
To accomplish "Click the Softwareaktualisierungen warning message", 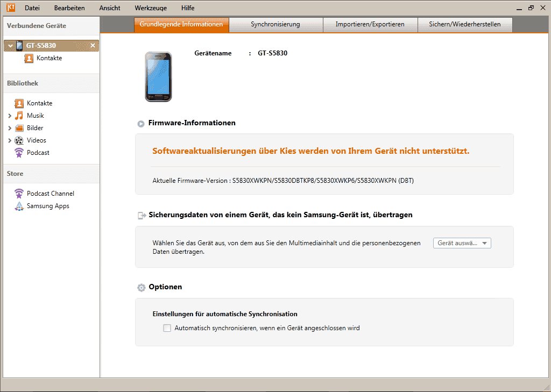I will pos(311,151).
